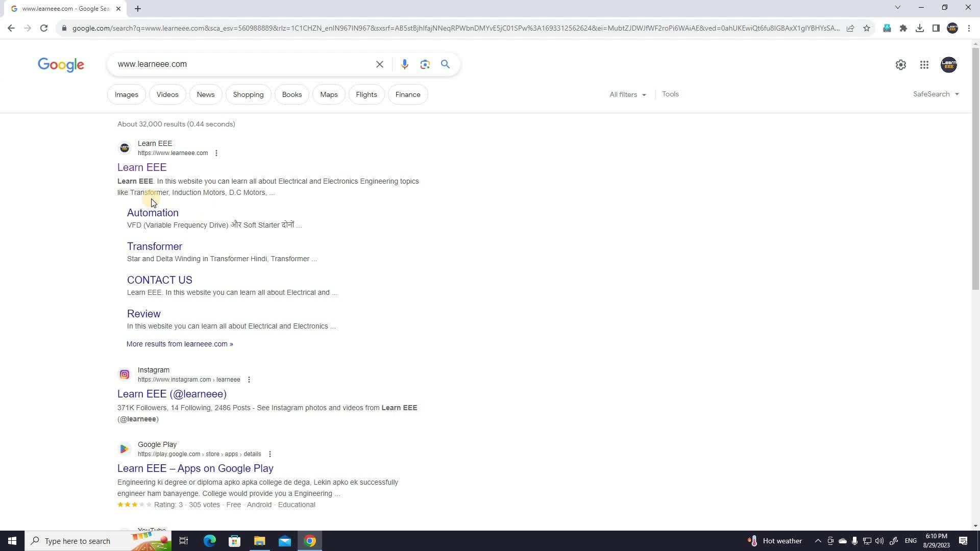Open Hot weather widget on taskbar
The height and width of the screenshot is (551, 980).
(775, 541)
